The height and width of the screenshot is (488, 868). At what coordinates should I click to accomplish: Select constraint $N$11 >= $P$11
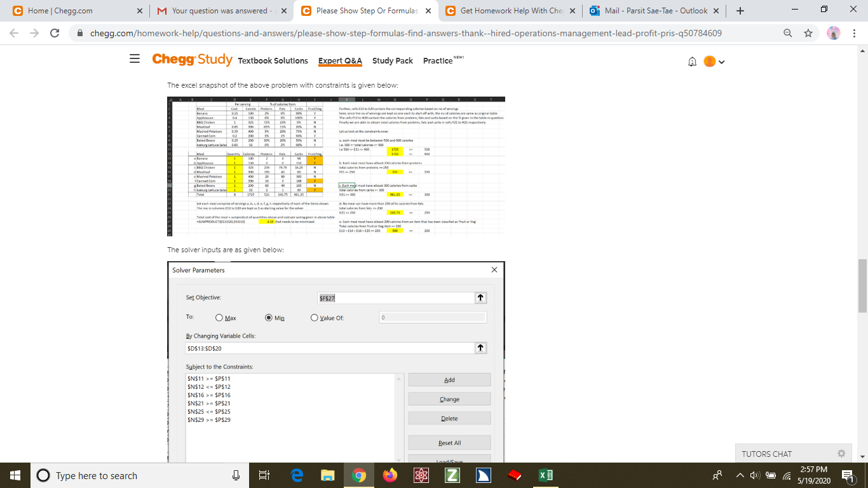click(209, 378)
